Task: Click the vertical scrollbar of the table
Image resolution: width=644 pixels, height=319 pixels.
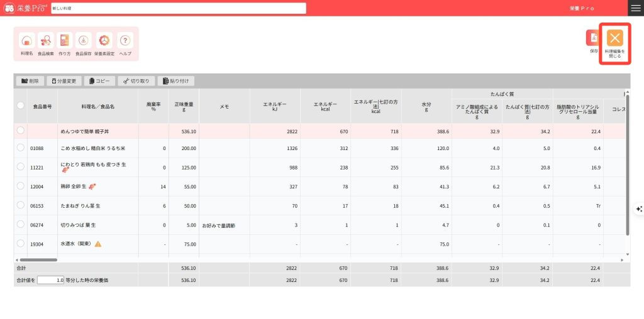Action: click(x=627, y=165)
